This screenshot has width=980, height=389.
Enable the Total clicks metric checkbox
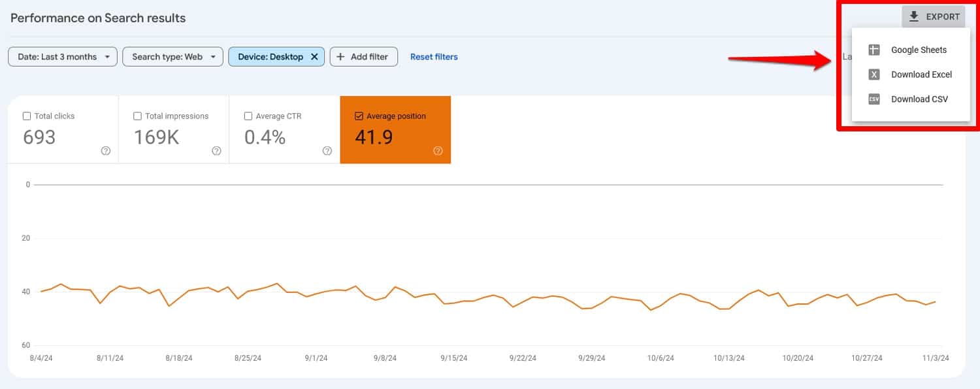pos(27,115)
